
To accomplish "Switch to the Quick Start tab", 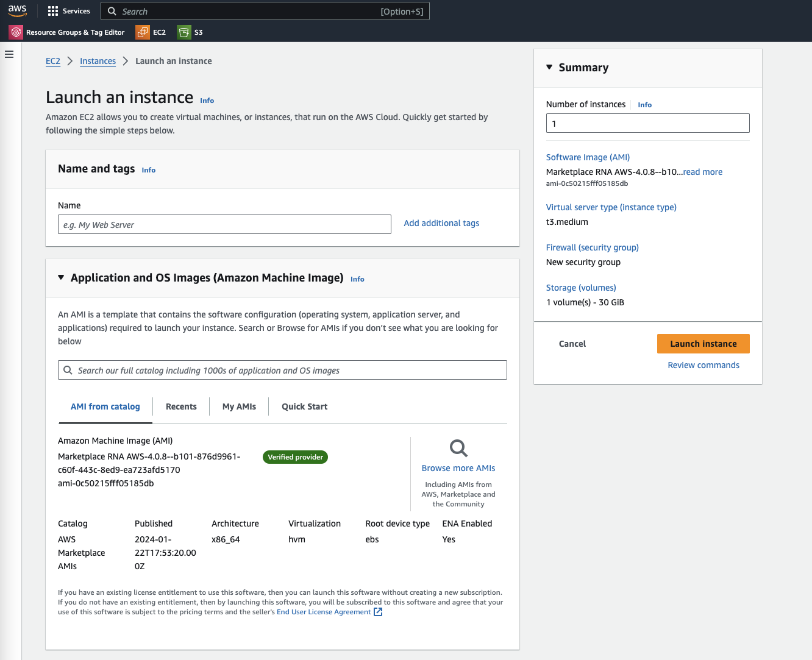I will click(304, 406).
